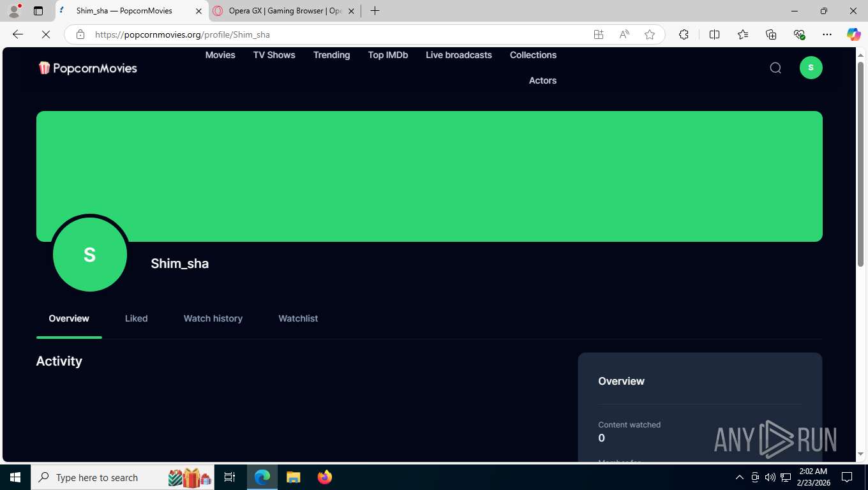This screenshot has height=490, width=868.
Task: Open the network icon in system tray
Action: tap(786, 477)
